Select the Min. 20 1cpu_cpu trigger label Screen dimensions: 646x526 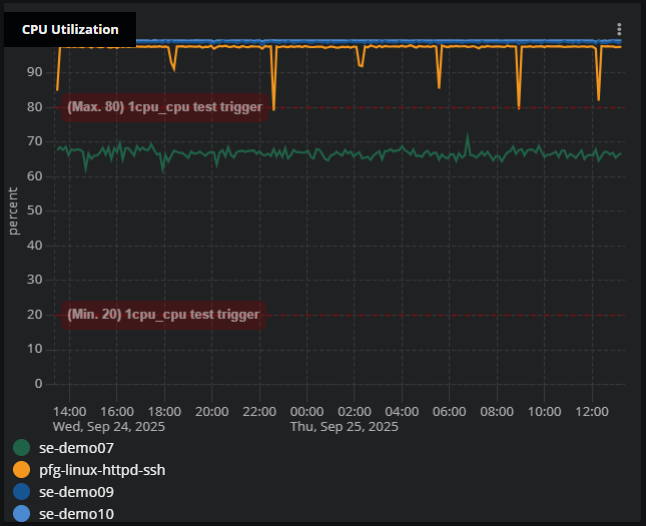pos(163,315)
